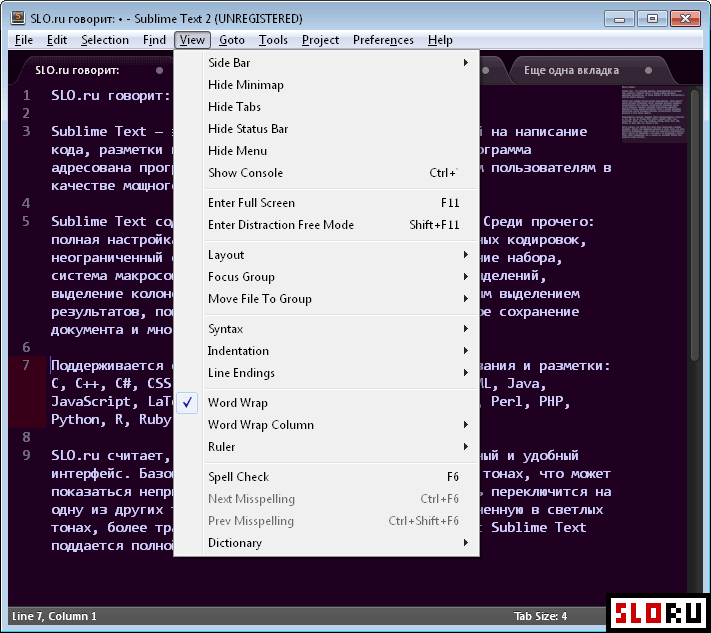The height and width of the screenshot is (633, 711).
Task: Choose Hide Menu option
Action: click(326, 151)
